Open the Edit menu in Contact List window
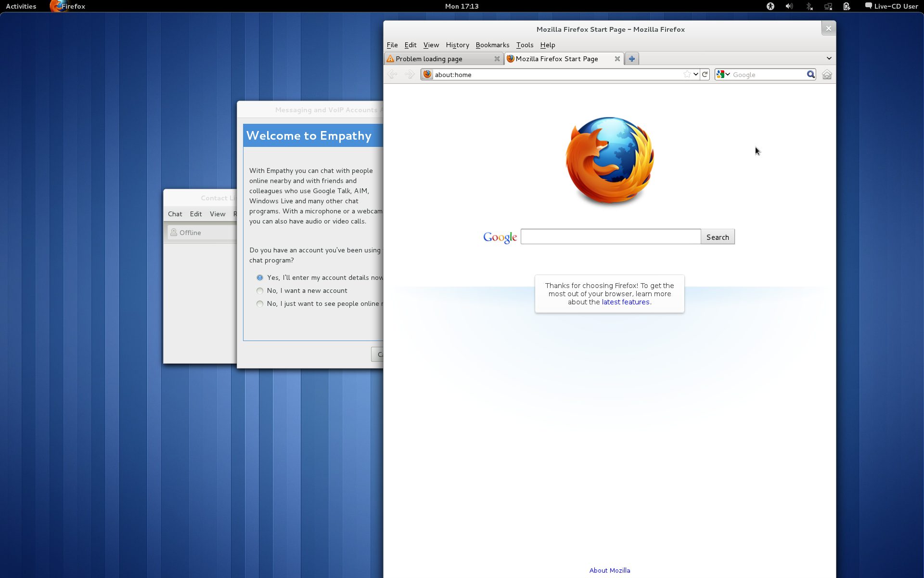Screen dimensions: 924x578 click(x=196, y=214)
